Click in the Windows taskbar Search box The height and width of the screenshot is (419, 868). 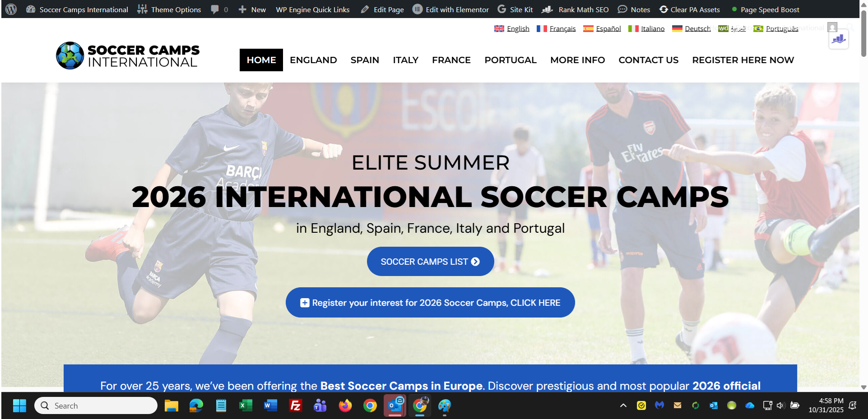coord(96,405)
